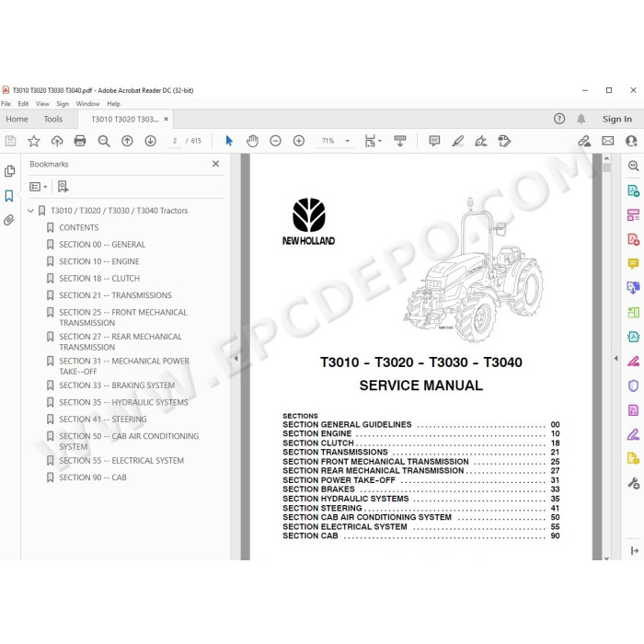Select the highlighter pen tool
Screen dimensions: 644x644
tap(458, 141)
